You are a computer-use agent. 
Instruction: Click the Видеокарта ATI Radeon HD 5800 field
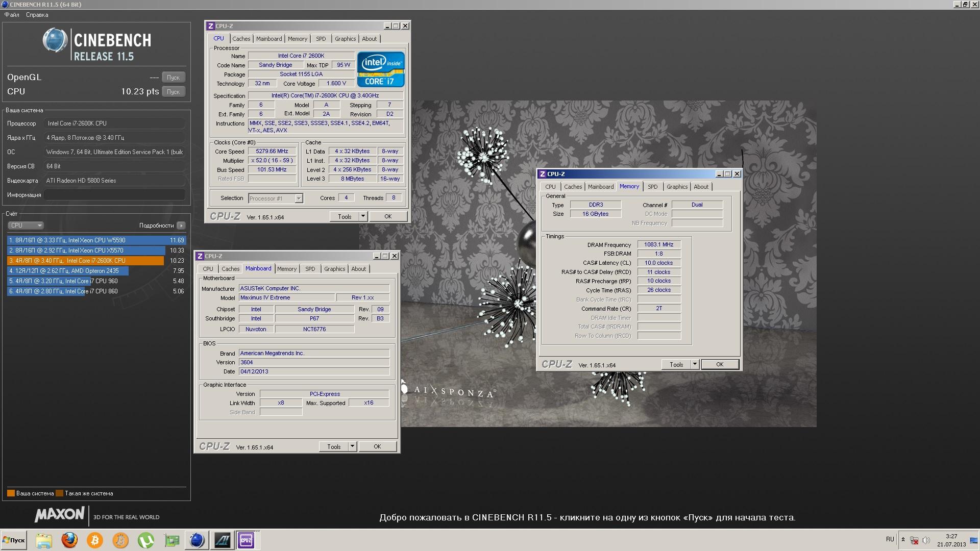[114, 181]
